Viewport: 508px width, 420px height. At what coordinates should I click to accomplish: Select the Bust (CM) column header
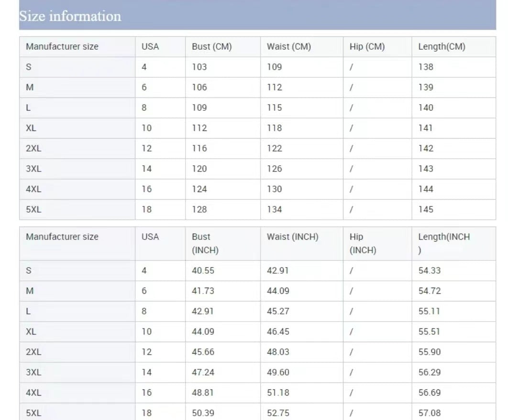coord(211,47)
